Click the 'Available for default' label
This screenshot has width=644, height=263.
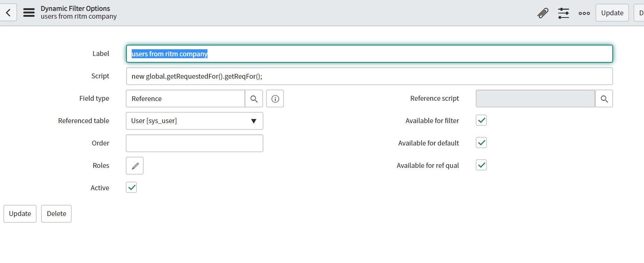[x=428, y=143]
